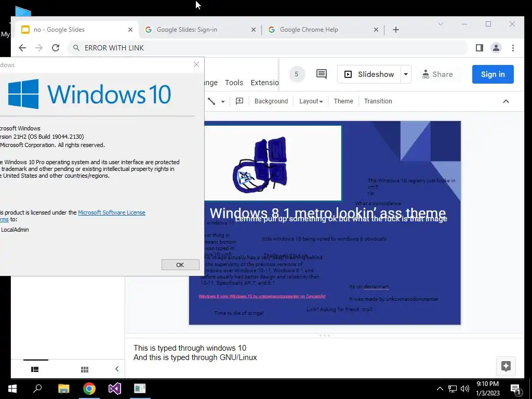Reload the page in Chrome
The width and height of the screenshot is (532, 399).
(56, 48)
